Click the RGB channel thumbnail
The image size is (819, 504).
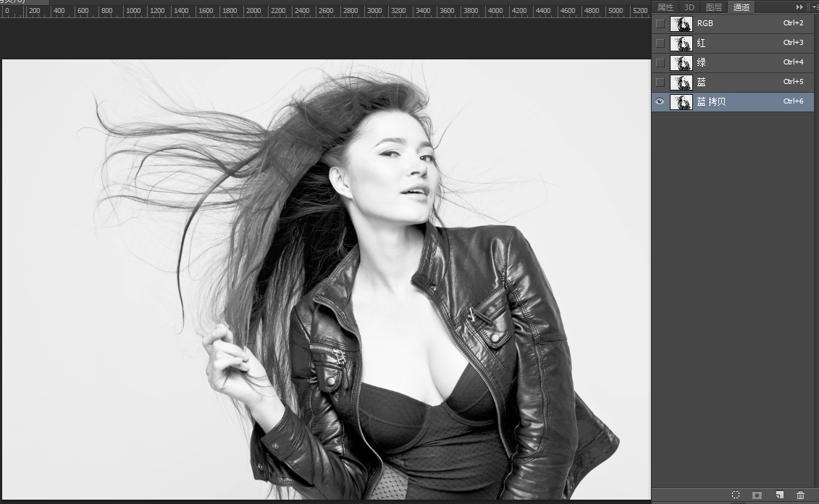[x=681, y=23]
